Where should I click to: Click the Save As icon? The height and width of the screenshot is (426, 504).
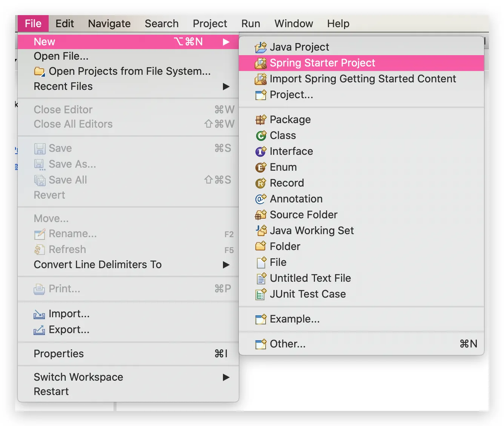click(40, 164)
